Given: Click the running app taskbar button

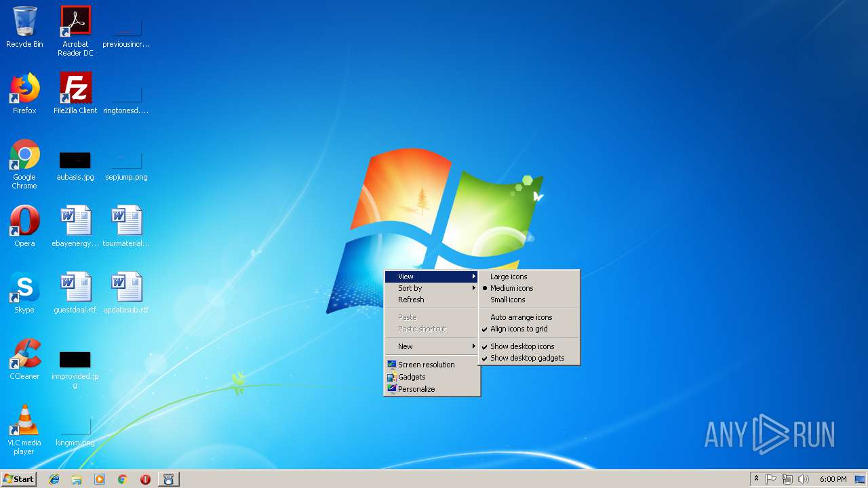Looking at the screenshot, I should click(x=169, y=479).
